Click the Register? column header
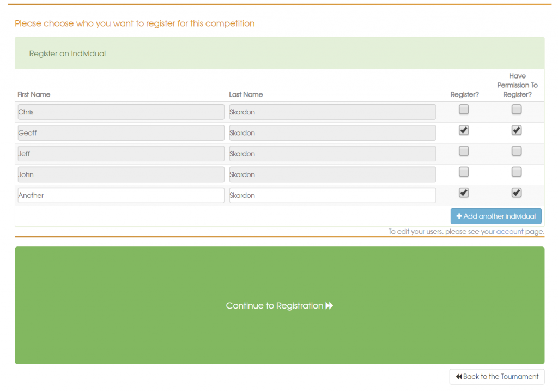 tap(464, 94)
